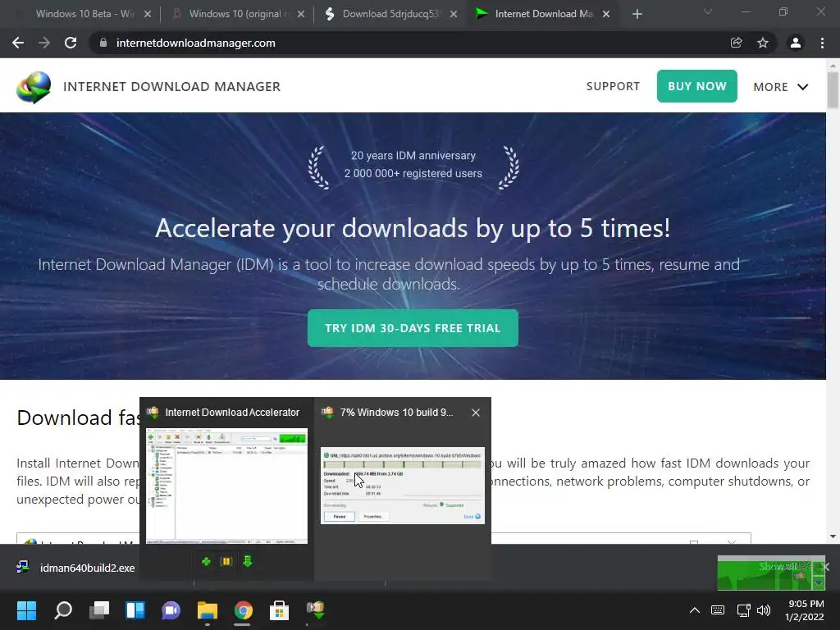Click yellow pause button in preview toolbar
The height and width of the screenshot is (630, 840).
(226, 561)
